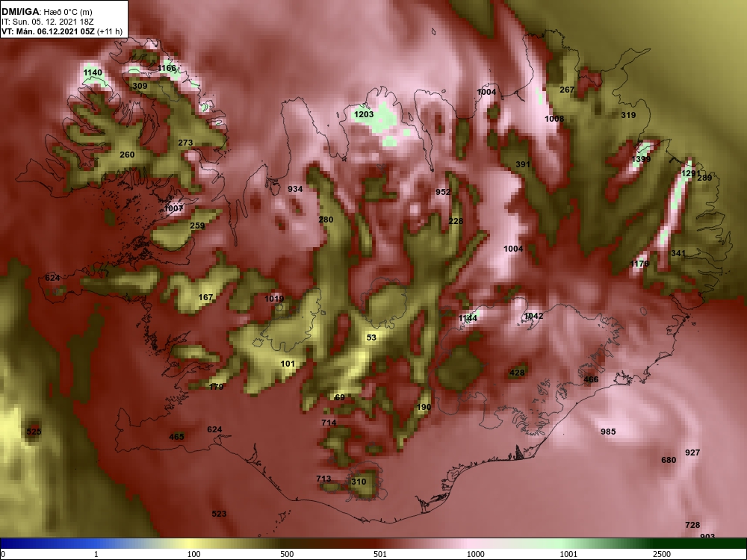
Task: Select the '1042' value label
Action: tap(533, 316)
